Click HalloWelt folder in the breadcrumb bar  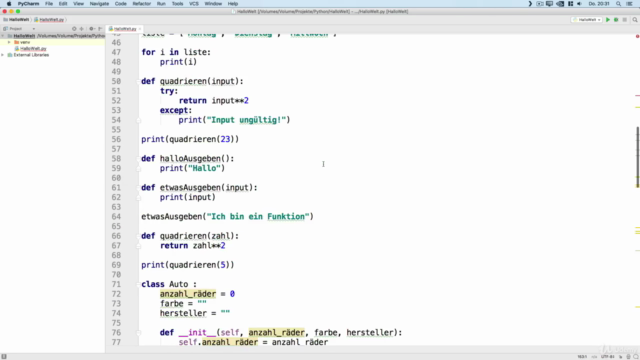(x=16, y=20)
